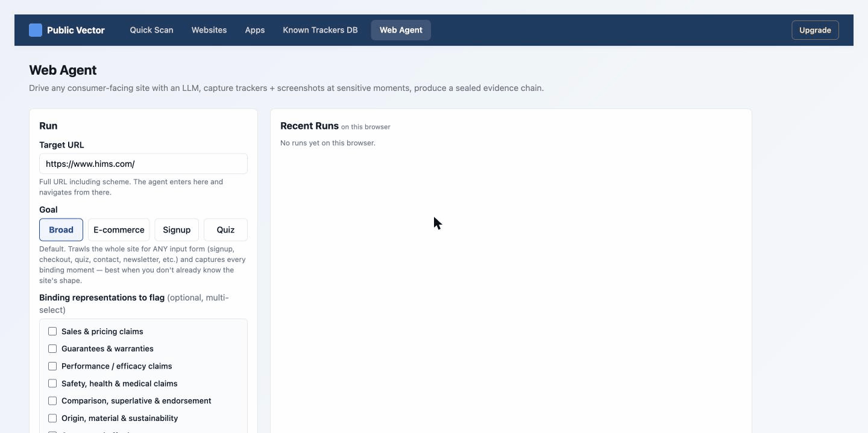Click the Target URL label

pos(61,145)
